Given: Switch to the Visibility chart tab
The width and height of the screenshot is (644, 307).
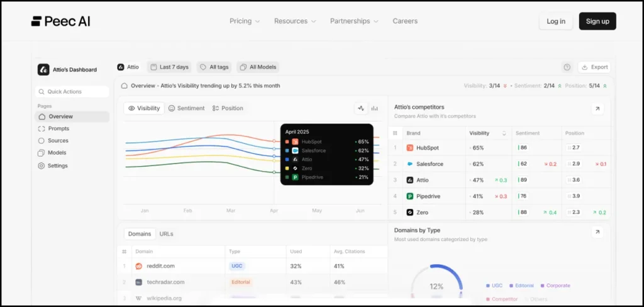Looking at the screenshot, I should pyautogui.click(x=144, y=108).
